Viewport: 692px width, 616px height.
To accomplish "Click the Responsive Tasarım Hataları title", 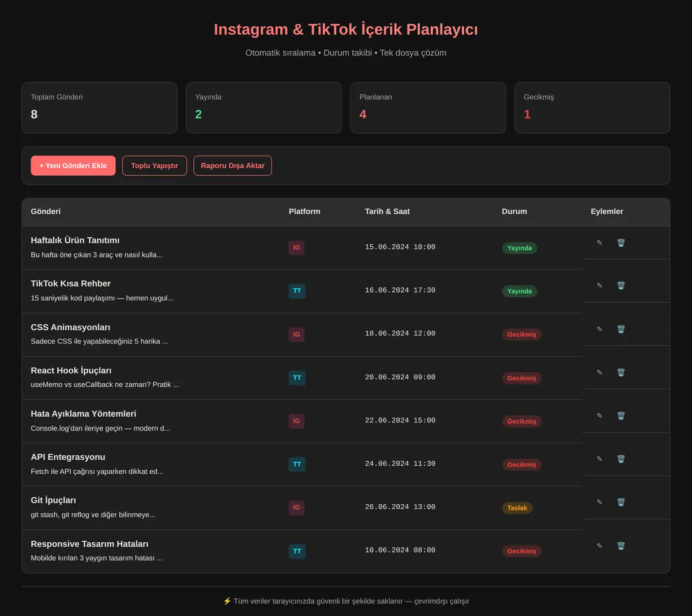I will tap(89, 544).
